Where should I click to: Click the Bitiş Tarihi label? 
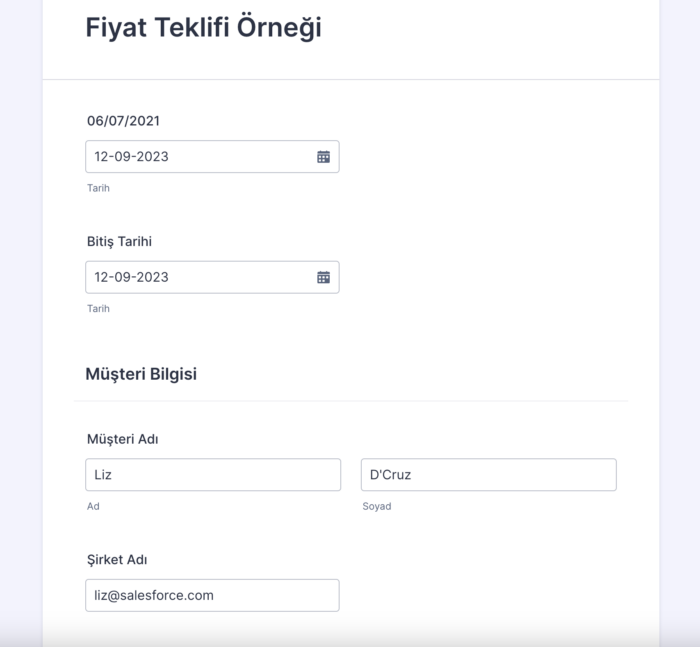click(119, 241)
